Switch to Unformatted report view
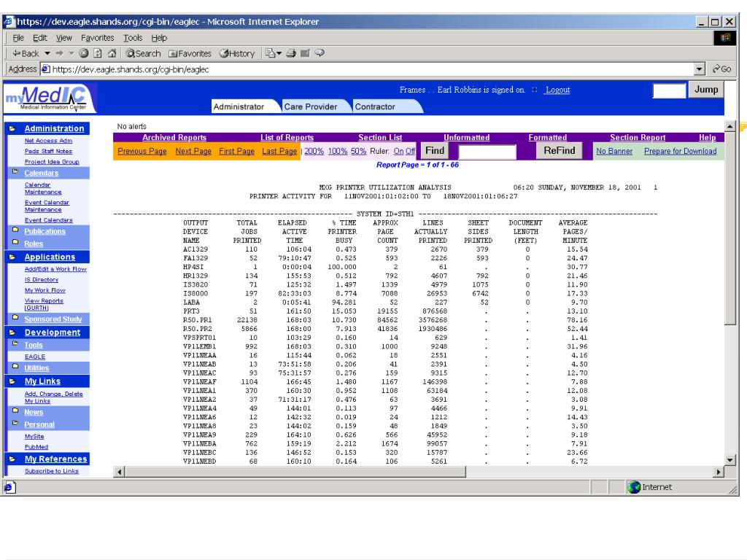Image resolution: width=747 pixels, height=560 pixels. pos(466,138)
